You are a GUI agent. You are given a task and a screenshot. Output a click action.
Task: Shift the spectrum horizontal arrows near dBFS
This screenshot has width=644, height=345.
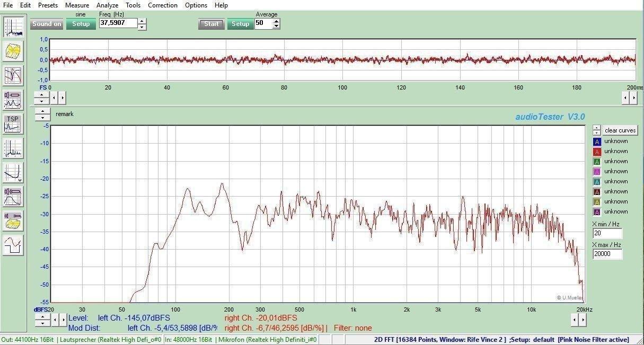[x=58, y=320]
